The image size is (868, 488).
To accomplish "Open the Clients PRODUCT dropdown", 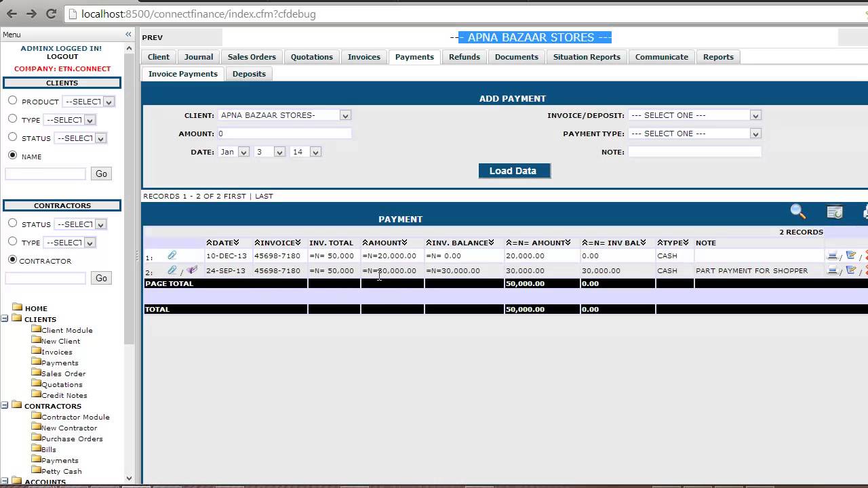I will pos(88,102).
